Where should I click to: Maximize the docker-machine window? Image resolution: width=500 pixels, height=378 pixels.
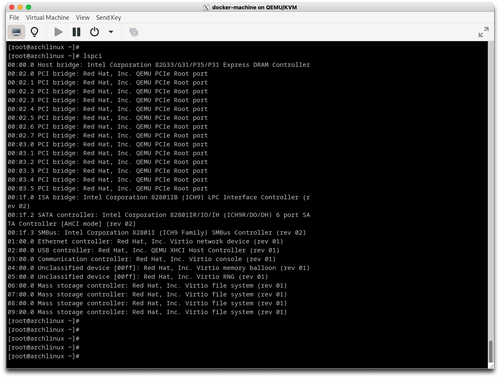click(29, 7)
